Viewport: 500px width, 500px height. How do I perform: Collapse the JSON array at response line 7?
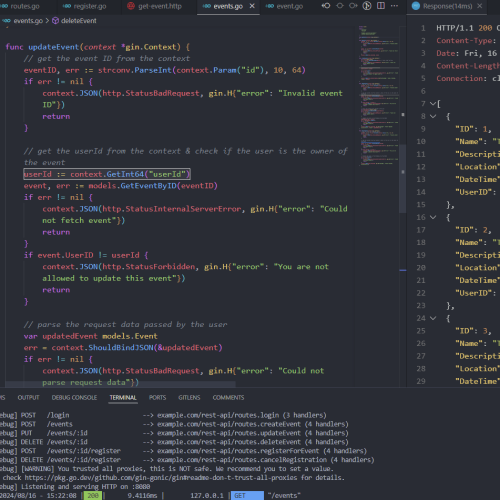click(x=433, y=104)
